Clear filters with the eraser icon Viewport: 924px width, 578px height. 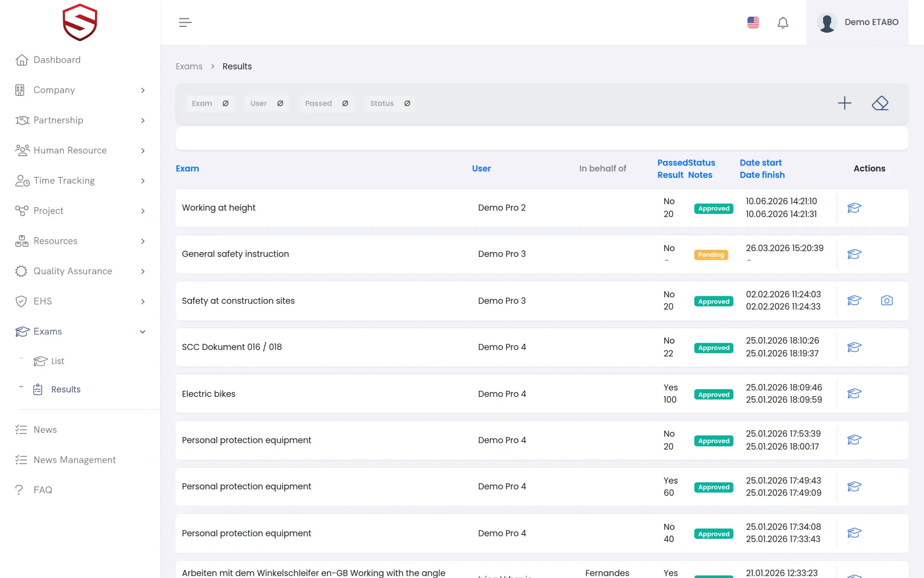880,103
